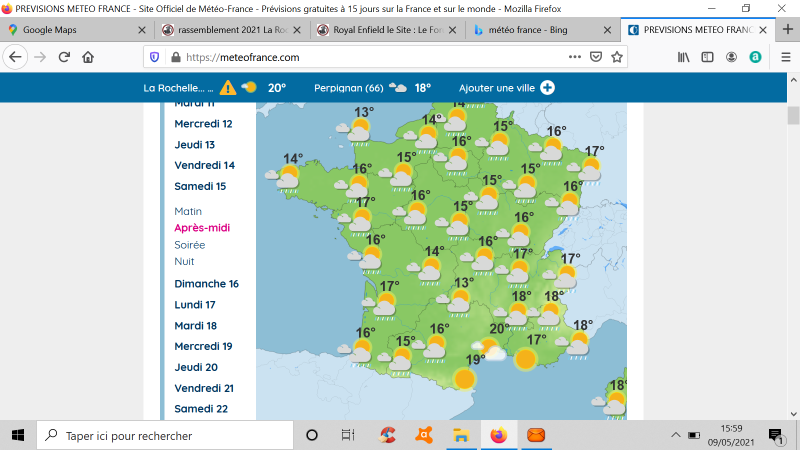Click the sun icon at 19° near Perpignan
This screenshot has height=450, width=800.
(x=465, y=379)
